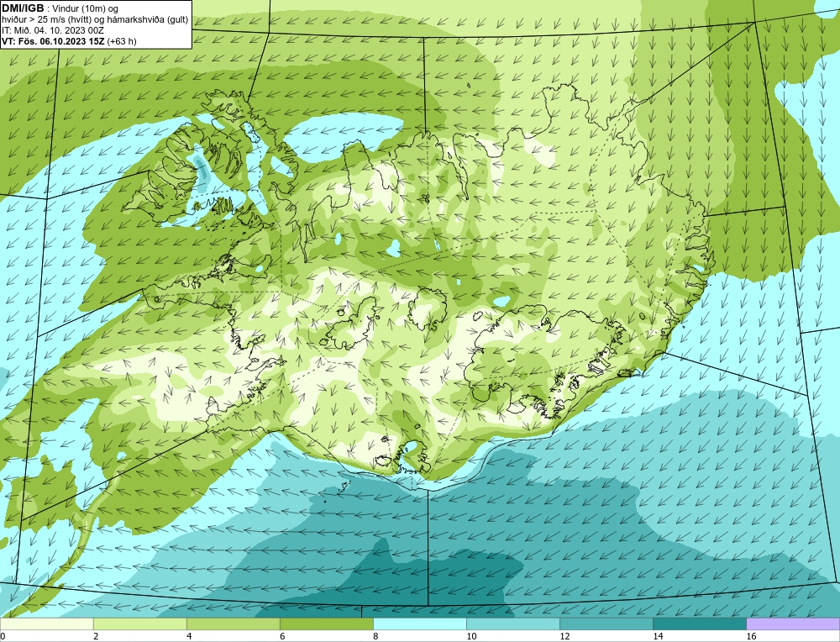Click the legend scale label 0

click(x=3, y=636)
